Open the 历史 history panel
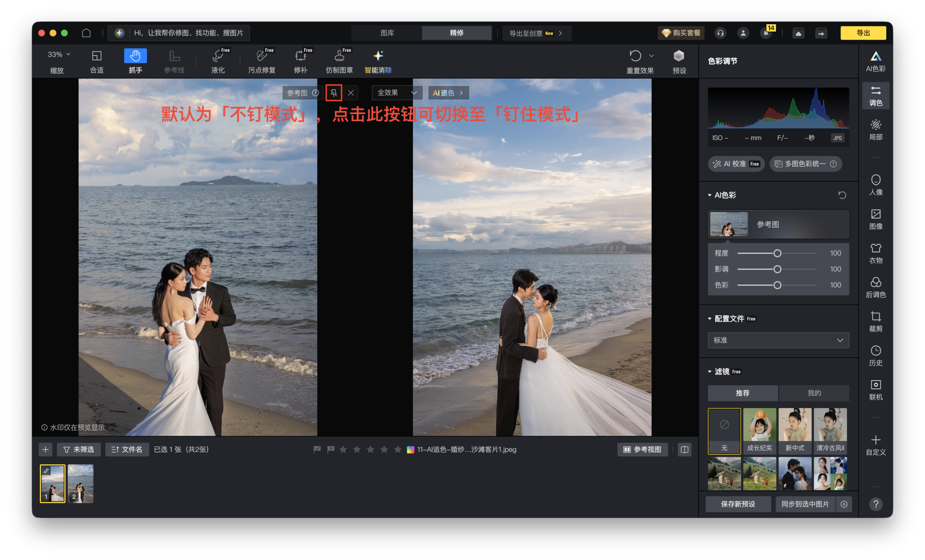The width and height of the screenshot is (925, 560). 876,355
